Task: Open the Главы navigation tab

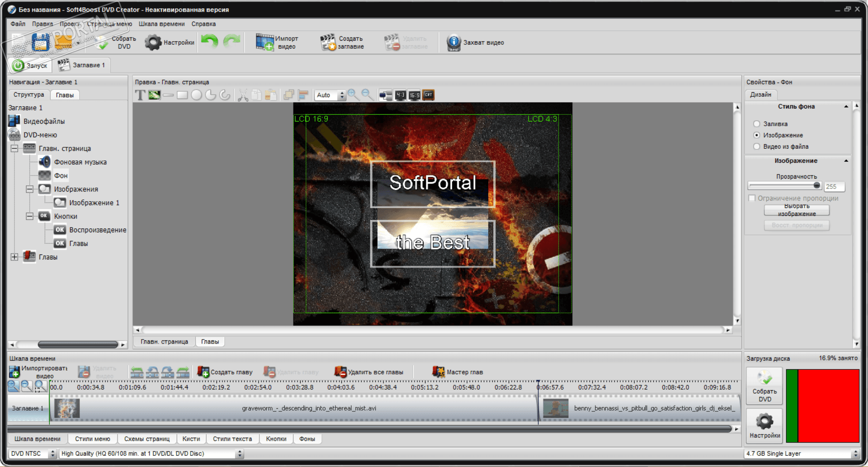Action: 65,95
